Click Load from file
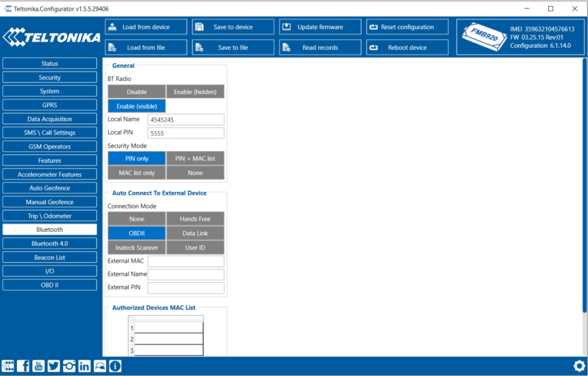The height and width of the screenshot is (376, 588). coord(146,47)
